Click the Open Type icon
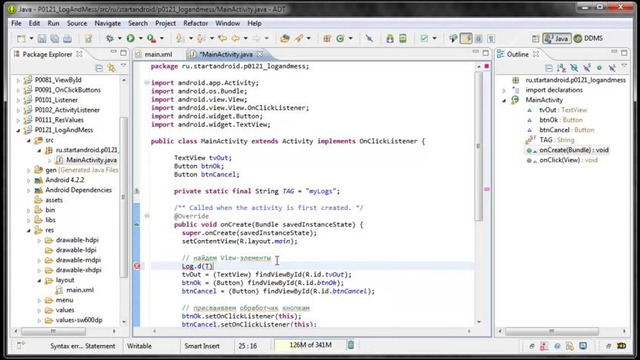 285,38
